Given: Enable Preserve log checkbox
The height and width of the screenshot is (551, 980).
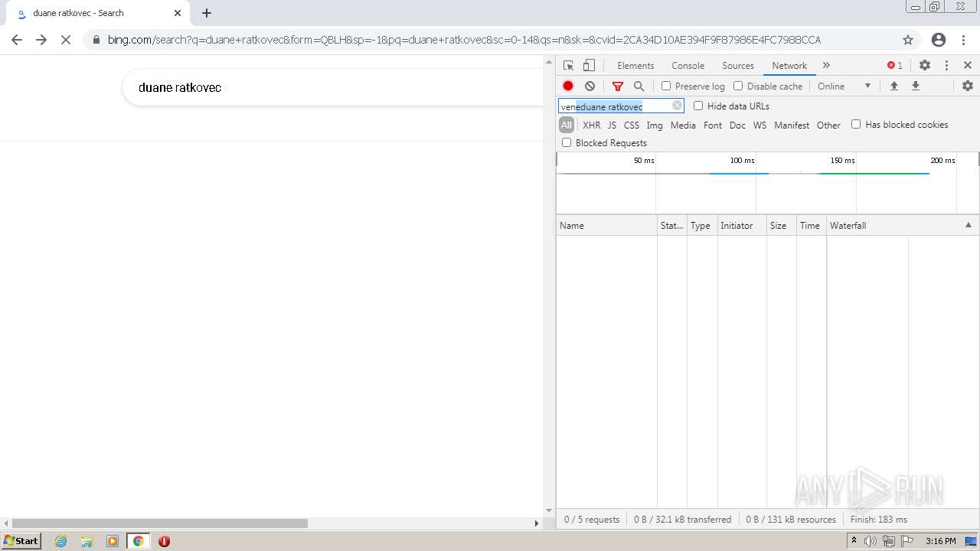Looking at the screenshot, I should (666, 86).
